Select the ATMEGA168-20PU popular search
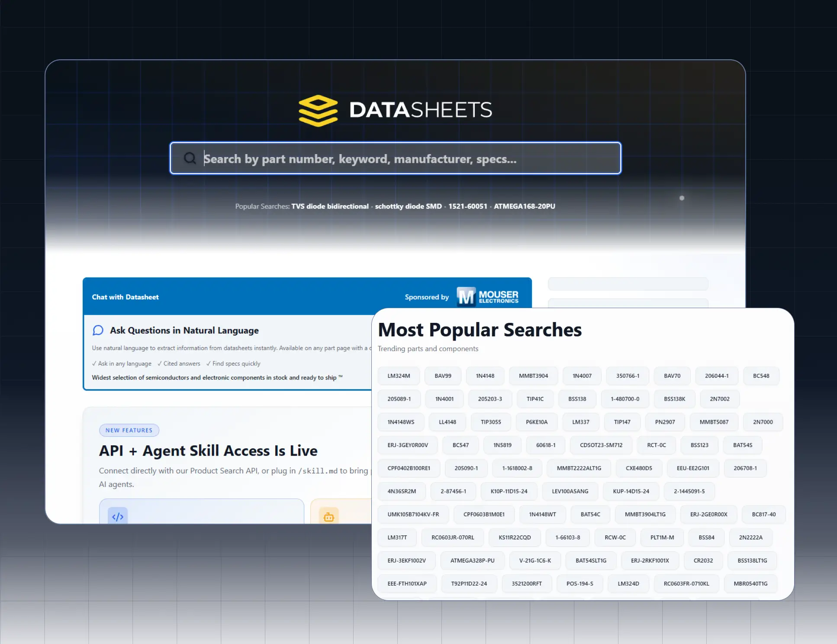The width and height of the screenshot is (837, 644). coord(524,206)
